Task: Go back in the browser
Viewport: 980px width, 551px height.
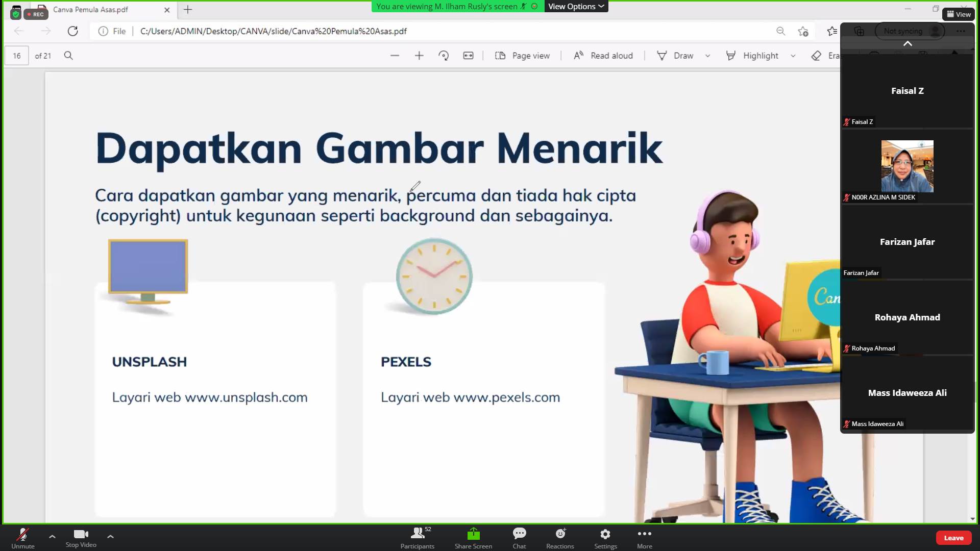Action: pos(19,31)
